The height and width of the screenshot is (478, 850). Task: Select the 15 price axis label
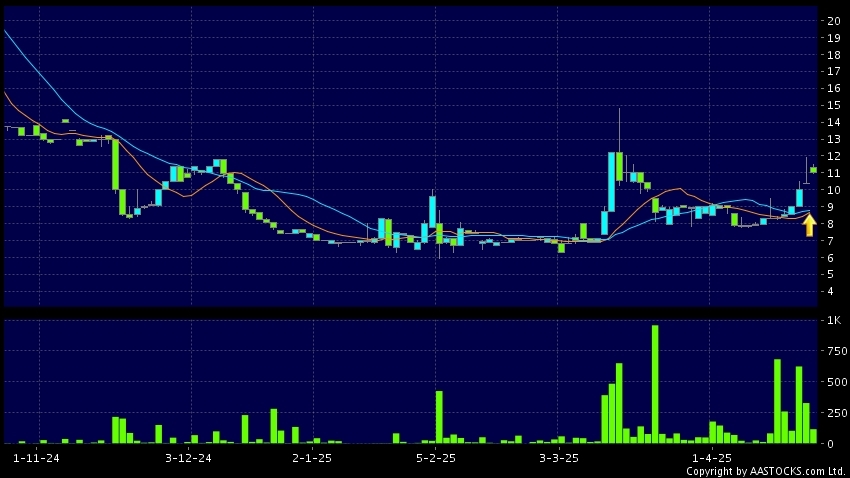pyautogui.click(x=834, y=106)
